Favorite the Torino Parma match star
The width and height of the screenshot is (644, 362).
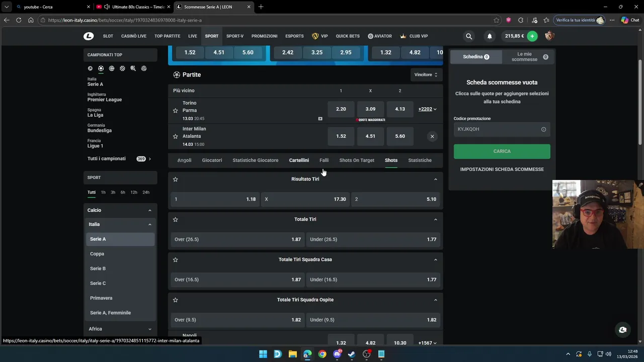click(176, 111)
